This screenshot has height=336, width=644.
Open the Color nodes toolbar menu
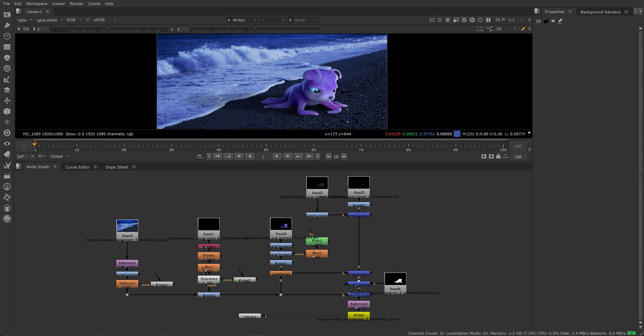pos(7,58)
